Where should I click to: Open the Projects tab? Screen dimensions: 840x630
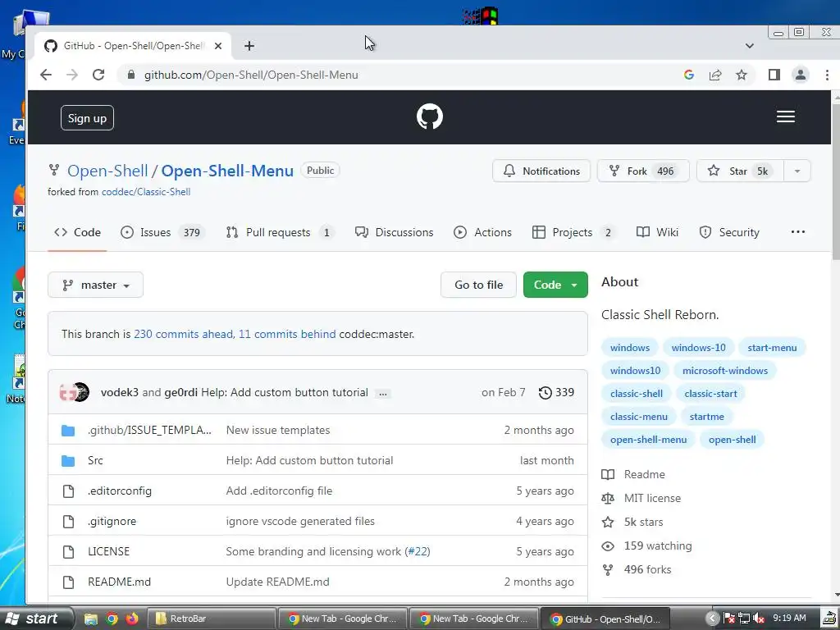(x=573, y=232)
